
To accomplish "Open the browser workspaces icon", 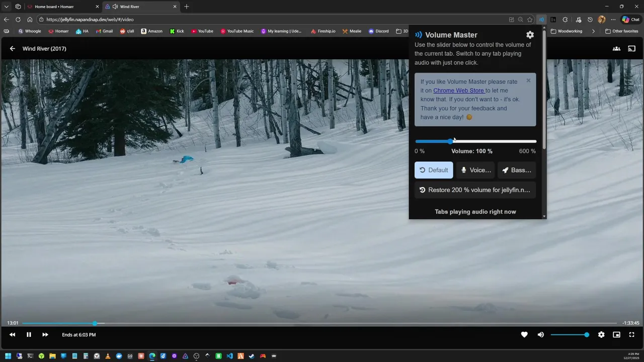I will [18, 7].
